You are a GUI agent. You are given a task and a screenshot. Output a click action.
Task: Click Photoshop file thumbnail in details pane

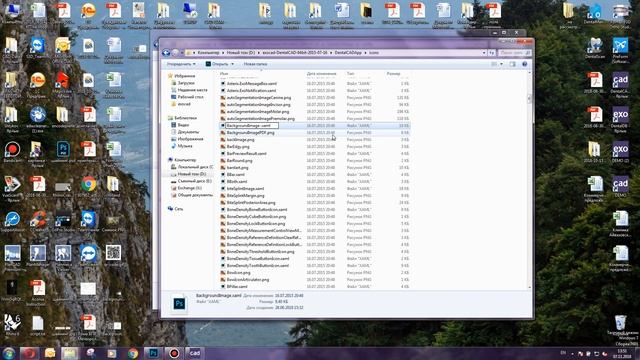point(179,303)
